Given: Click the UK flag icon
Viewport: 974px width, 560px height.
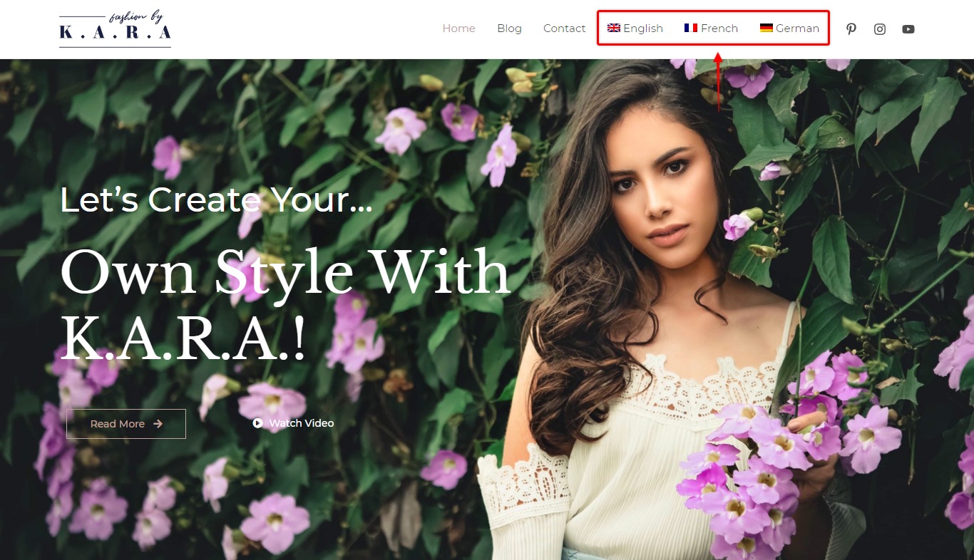Looking at the screenshot, I should [614, 28].
